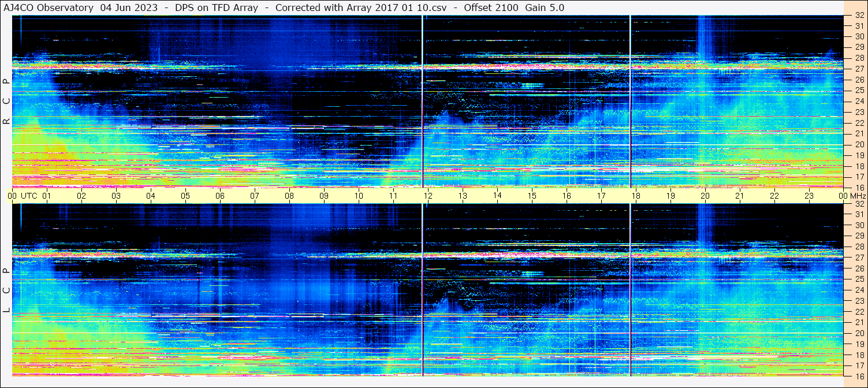Select 20 MHz on RCP frequency scale
The width and height of the screenshot is (868, 388).
pyautogui.click(x=859, y=144)
